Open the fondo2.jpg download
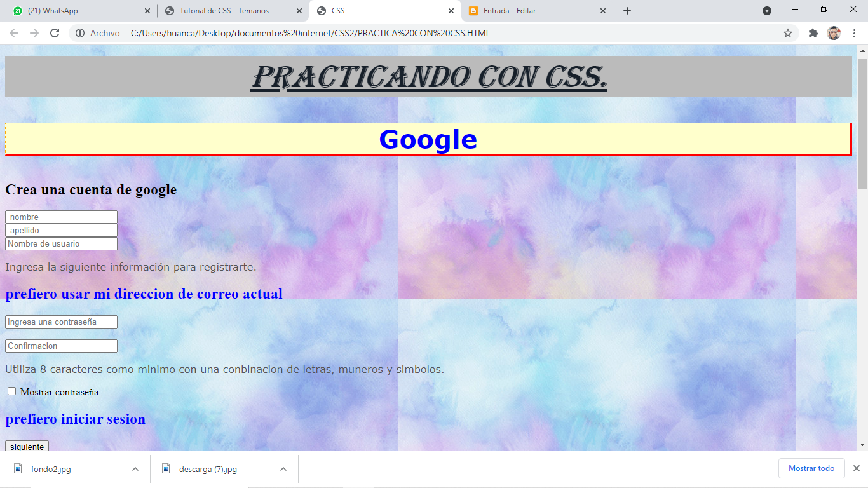This screenshot has height=488, width=868. click(51, 469)
